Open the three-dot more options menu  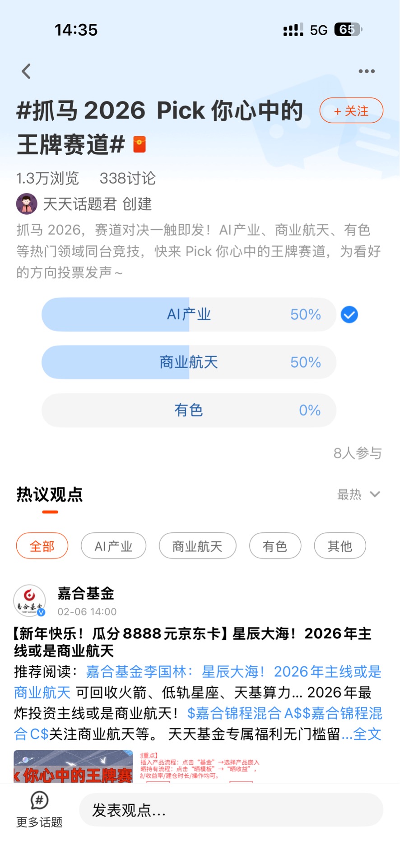pos(366,71)
